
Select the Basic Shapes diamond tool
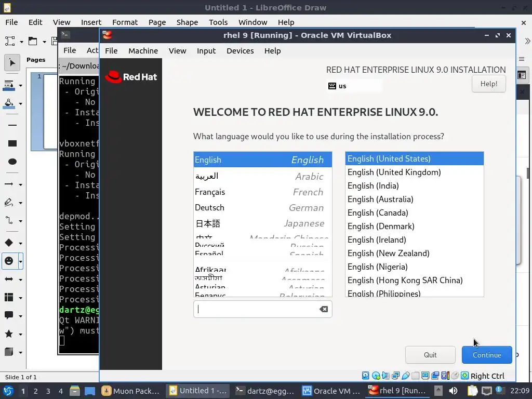(9, 243)
